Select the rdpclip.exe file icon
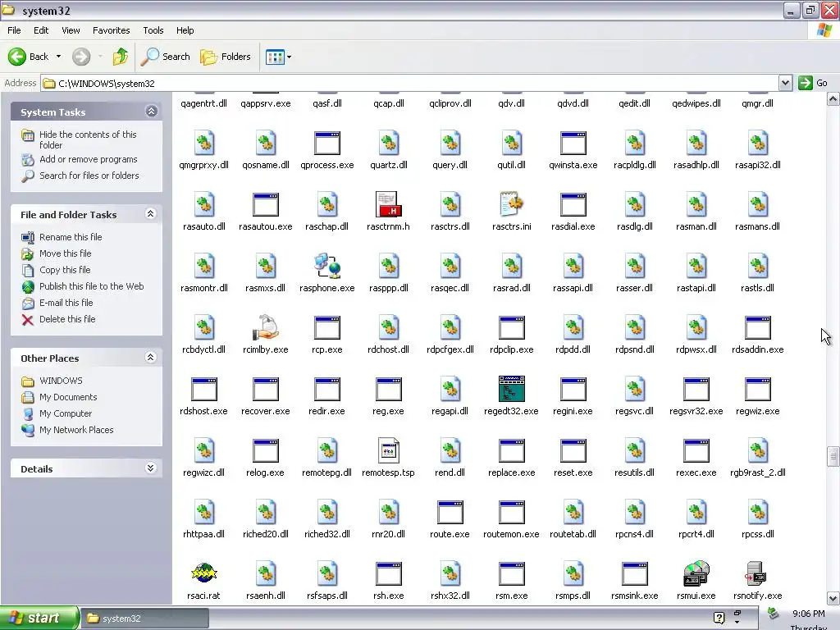Screen dimensions: 840x630 (511, 327)
